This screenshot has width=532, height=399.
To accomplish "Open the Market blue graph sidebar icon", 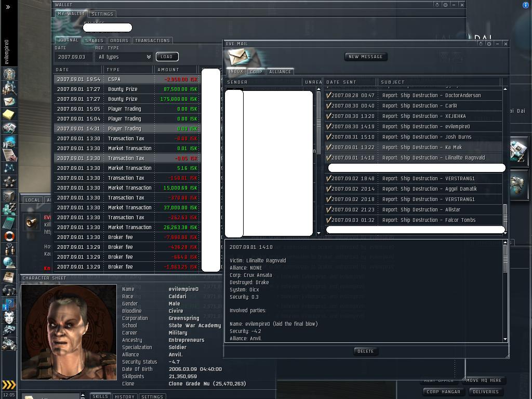I will click(9, 141).
